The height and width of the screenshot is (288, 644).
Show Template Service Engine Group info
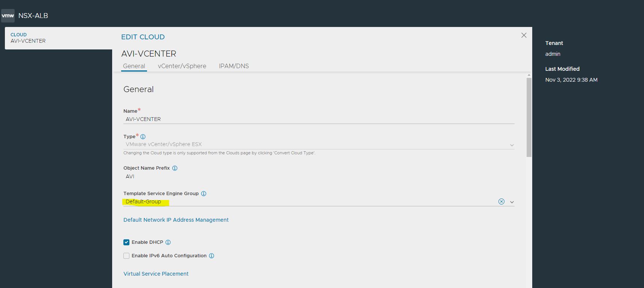pyautogui.click(x=204, y=194)
